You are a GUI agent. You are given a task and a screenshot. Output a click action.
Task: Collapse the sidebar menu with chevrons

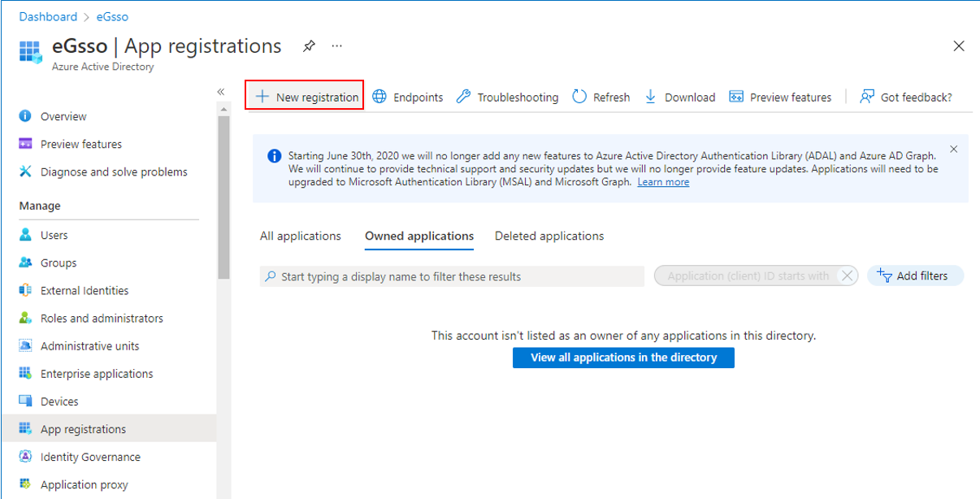(220, 92)
